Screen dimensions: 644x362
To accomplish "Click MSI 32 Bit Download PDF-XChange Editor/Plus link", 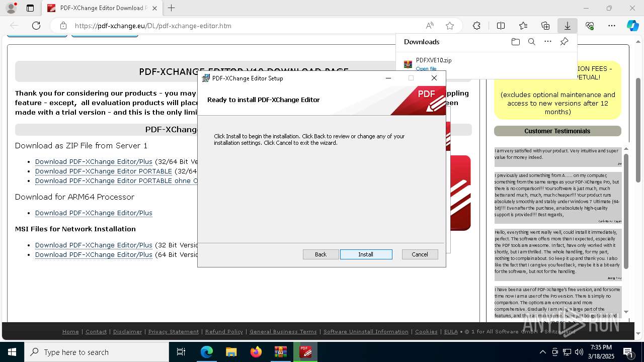I will tap(94, 245).
